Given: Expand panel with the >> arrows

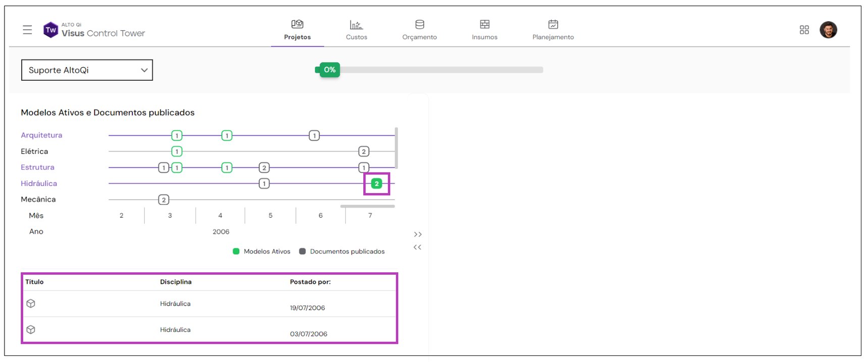Looking at the screenshot, I should (417, 234).
